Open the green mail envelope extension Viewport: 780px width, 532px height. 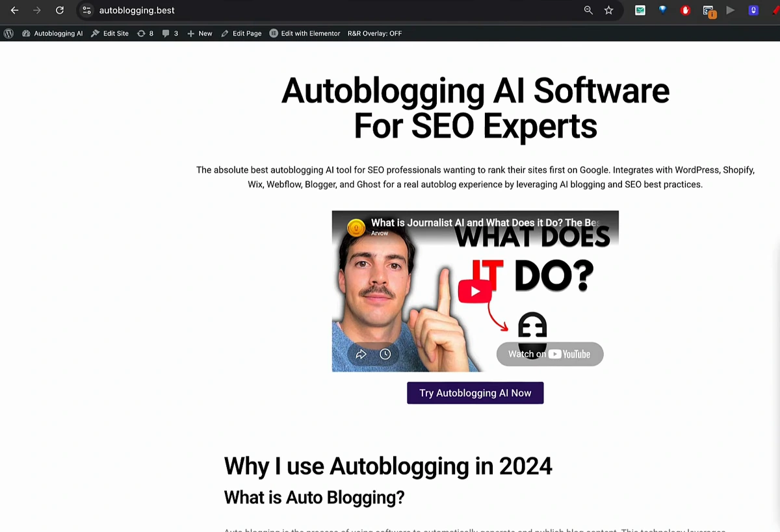tap(640, 10)
